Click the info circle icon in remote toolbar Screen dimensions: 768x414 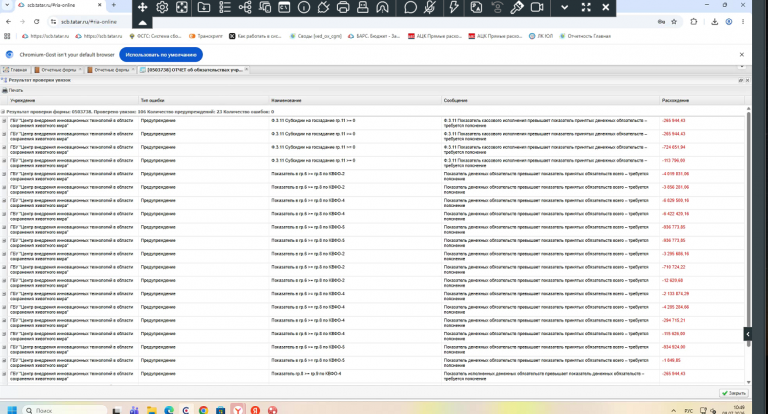[x=304, y=7]
